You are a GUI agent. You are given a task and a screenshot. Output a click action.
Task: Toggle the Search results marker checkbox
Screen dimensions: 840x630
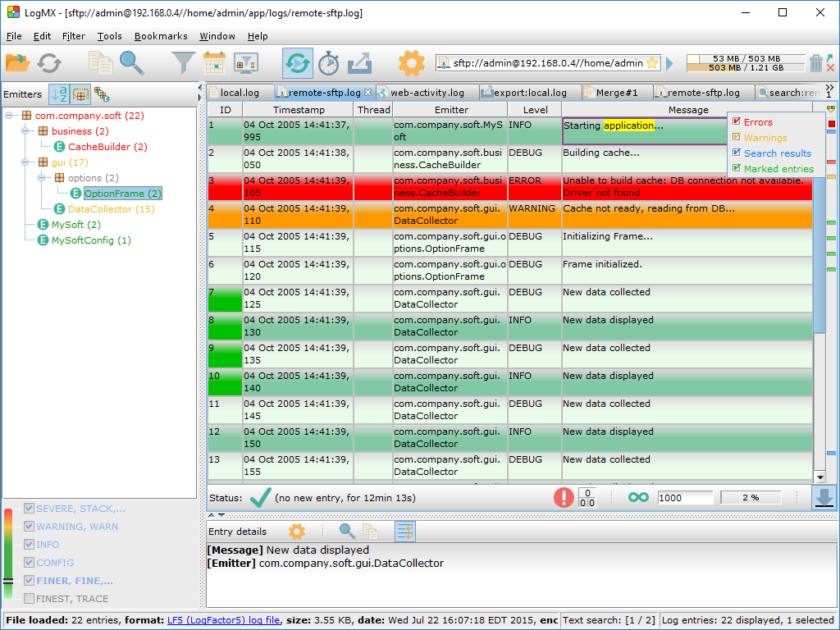pyautogui.click(x=737, y=153)
